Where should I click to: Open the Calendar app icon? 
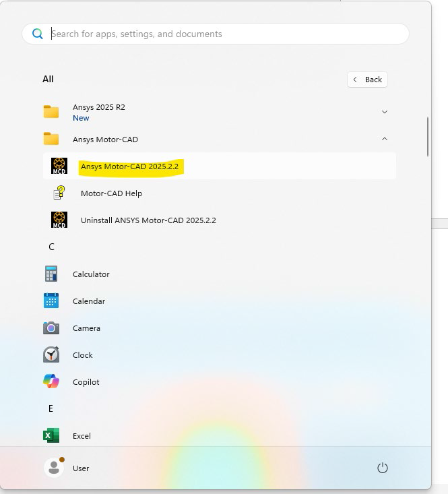click(x=51, y=301)
